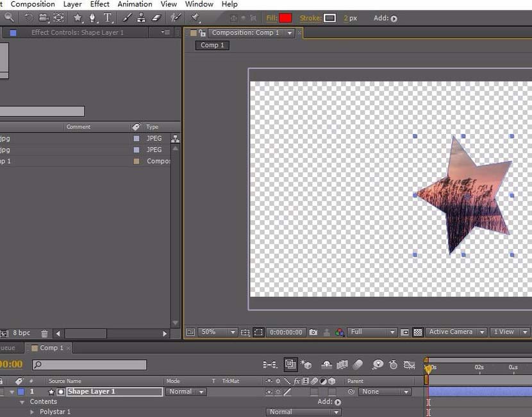Toggle region of interest button
The width and height of the screenshot is (532, 417).
pos(258,332)
